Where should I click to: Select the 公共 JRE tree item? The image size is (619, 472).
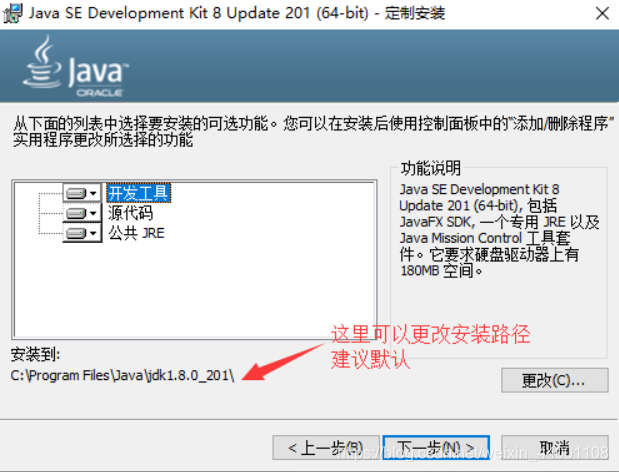click(136, 233)
